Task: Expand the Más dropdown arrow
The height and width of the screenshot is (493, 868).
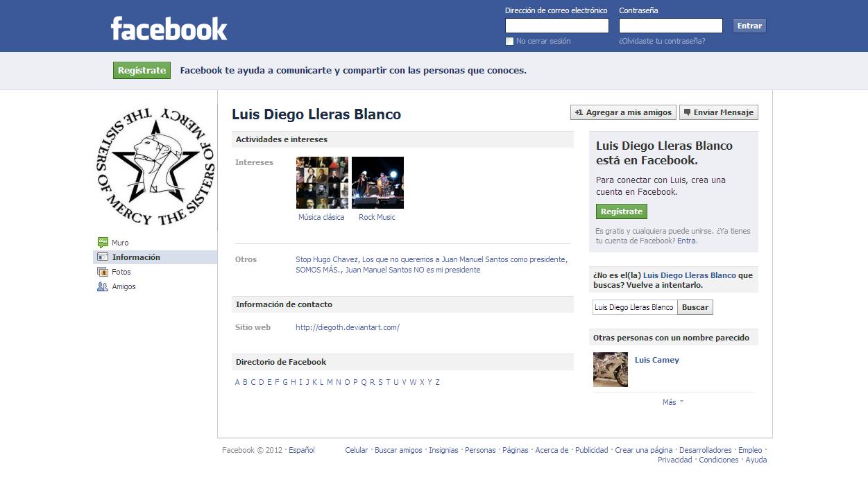Action: 681,401
